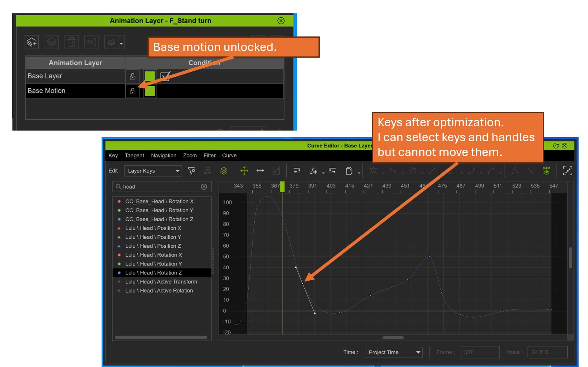Open the Project Time dropdown

tap(393, 352)
